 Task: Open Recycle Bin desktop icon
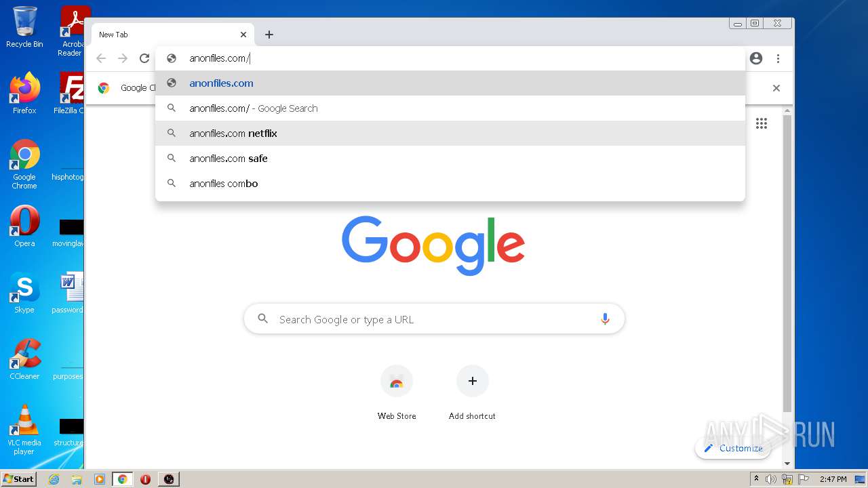click(24, 27)
